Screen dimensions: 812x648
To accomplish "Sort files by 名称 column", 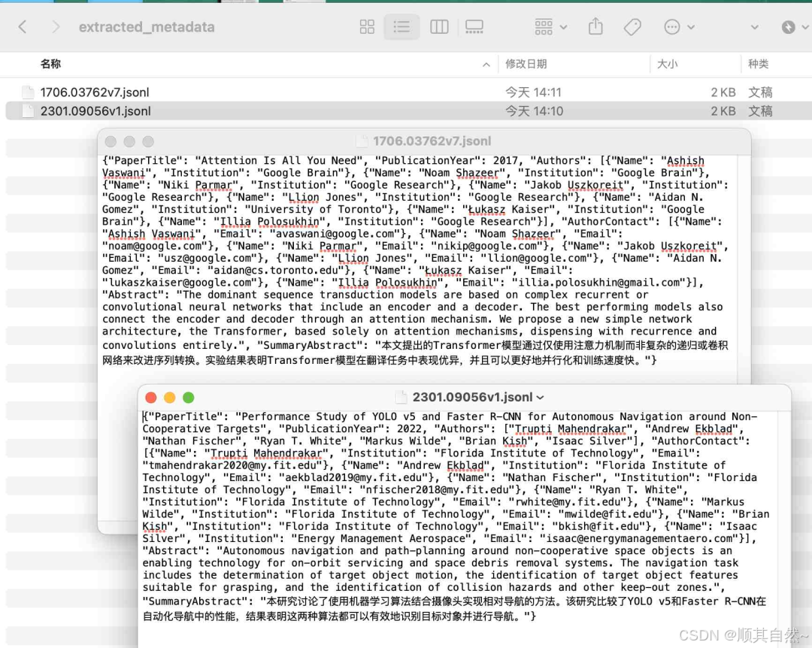I will coord(51,64).
